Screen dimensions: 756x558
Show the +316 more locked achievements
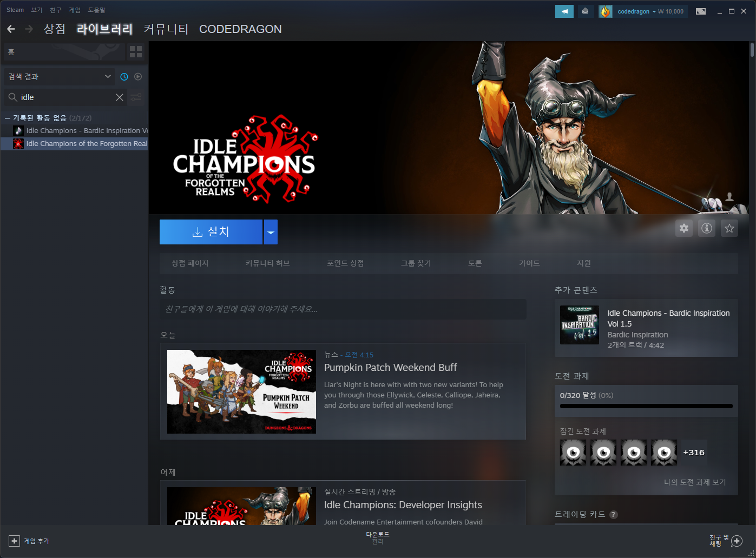coord(694,453)
